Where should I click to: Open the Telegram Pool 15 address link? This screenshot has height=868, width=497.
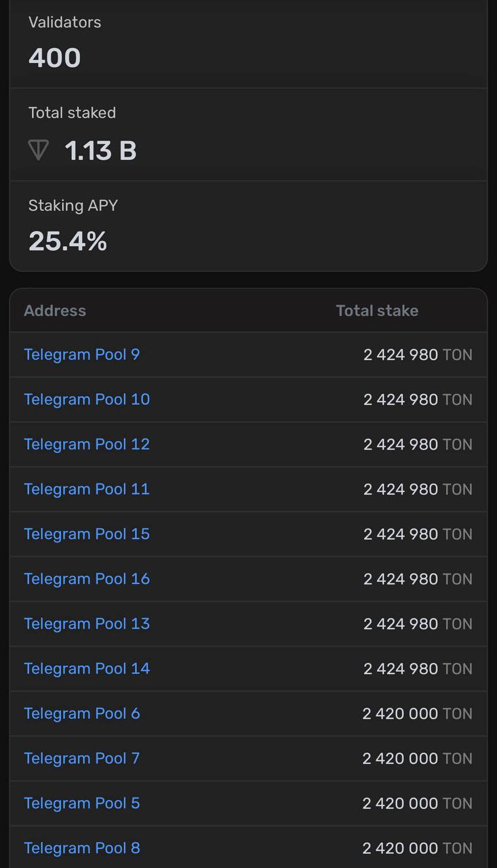click(87, 534)
